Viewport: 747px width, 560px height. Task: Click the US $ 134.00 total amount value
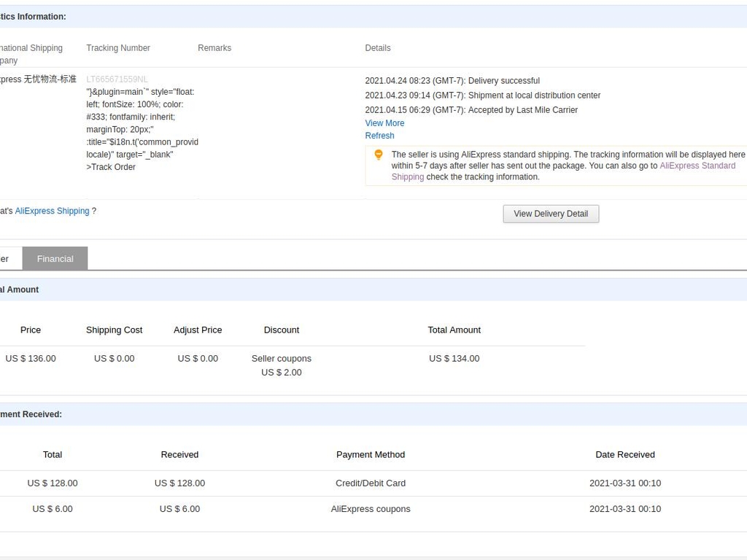454,358
